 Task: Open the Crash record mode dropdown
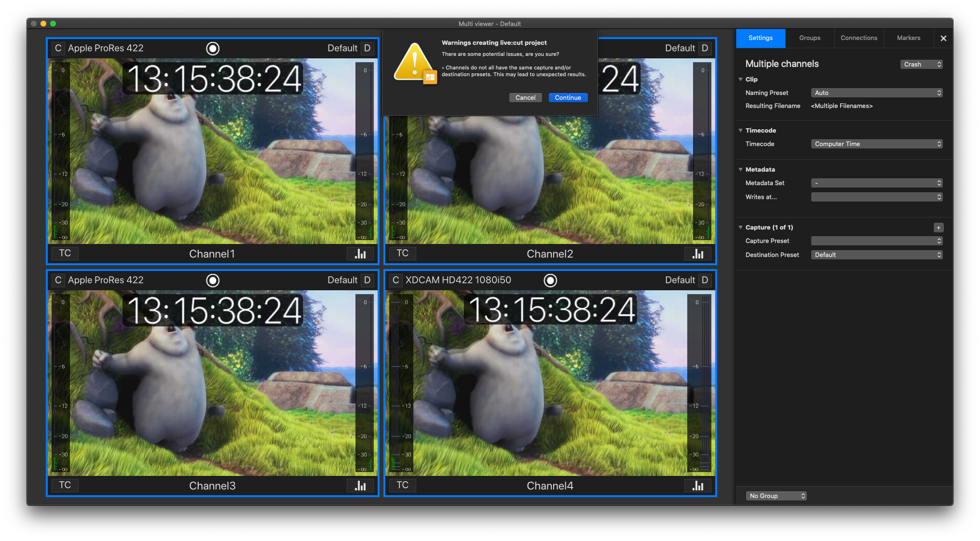[x=922, y=64]
